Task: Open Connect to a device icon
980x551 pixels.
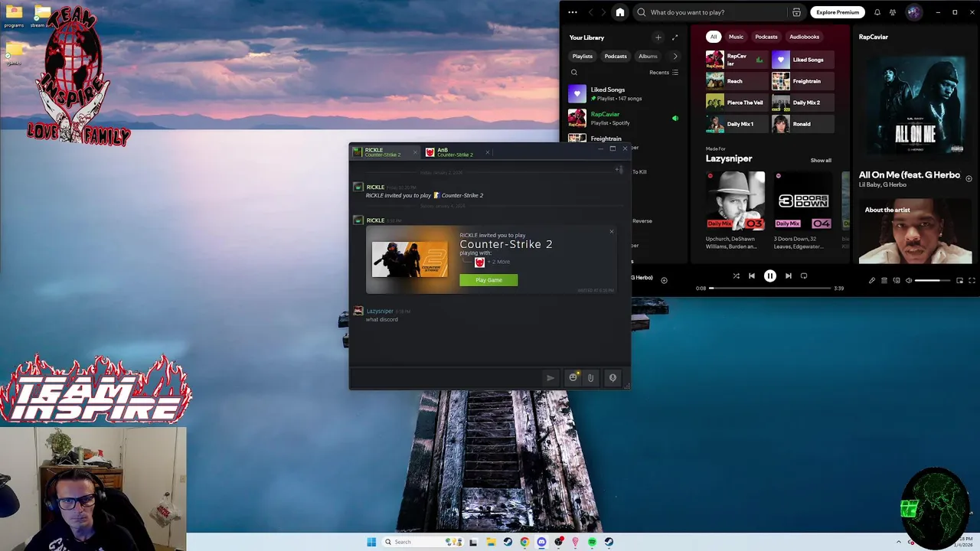Action: point(897,281)
